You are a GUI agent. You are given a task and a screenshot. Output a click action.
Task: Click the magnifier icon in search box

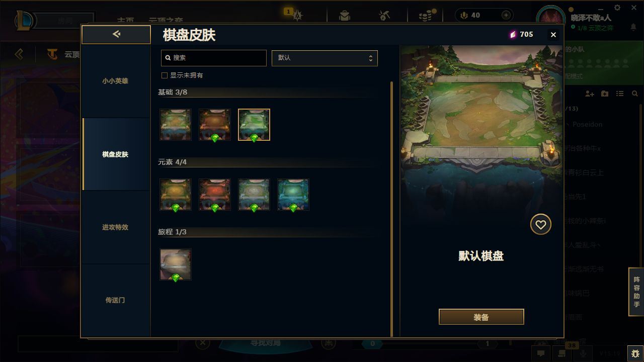click(168, 58)
